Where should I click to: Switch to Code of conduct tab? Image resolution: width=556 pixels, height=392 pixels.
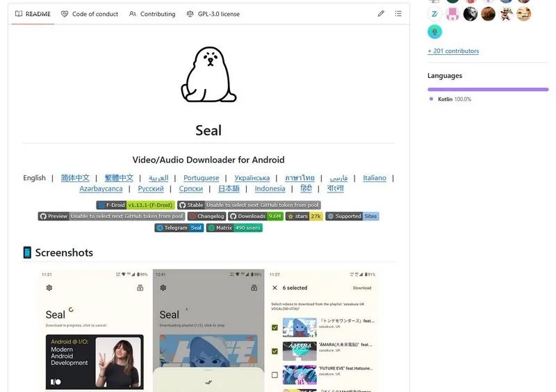pos(90,14)
